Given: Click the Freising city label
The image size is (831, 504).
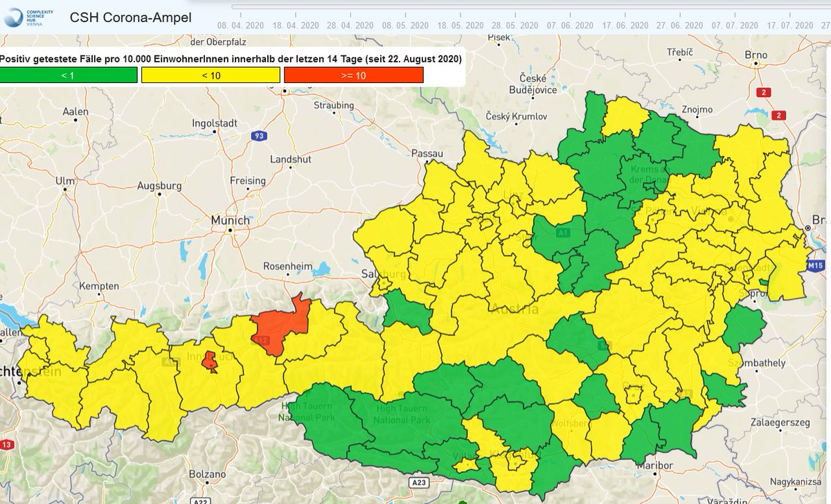Looking at the screenshot, I should tap(247, 181).
